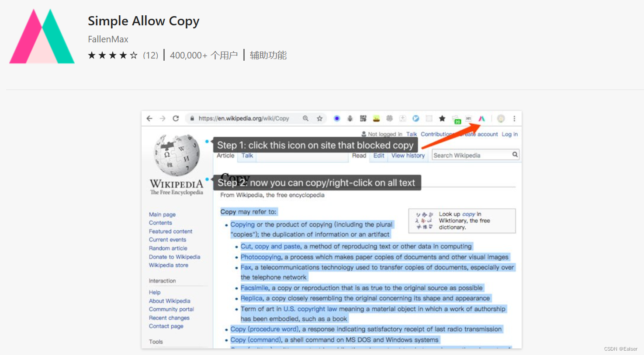The height and width of the screenshot is (355, 644).
Task: Bookmark page with the outline star icon
Action: pyautogui.click(x=319, y=118)
